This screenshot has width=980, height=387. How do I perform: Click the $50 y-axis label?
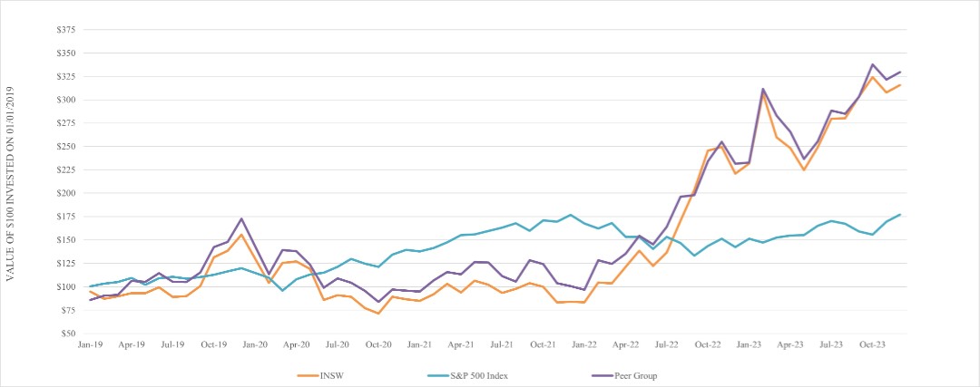coord(68,334)
